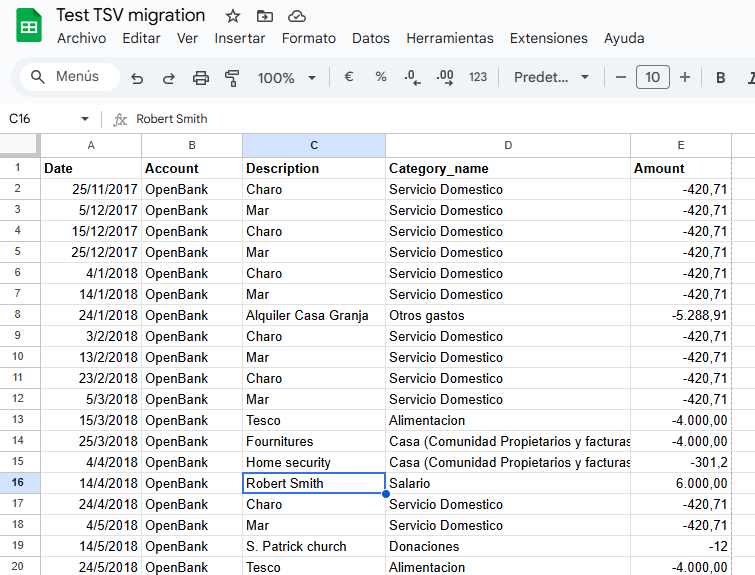This screenshot has height=575, width=755.
Task: Select the Donaciones cell
Action: (x=508, y=546)
